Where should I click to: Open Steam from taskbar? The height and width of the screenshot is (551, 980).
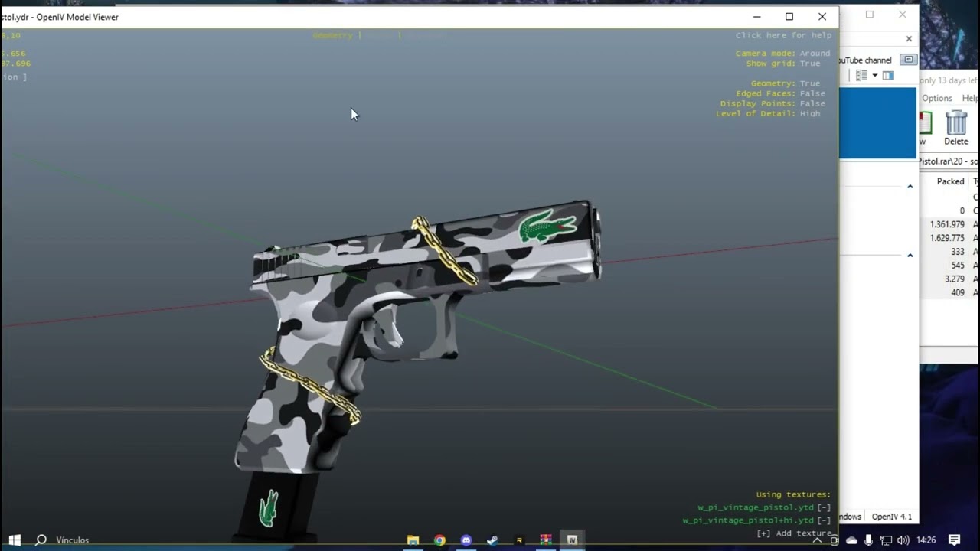tap(492, 540)
